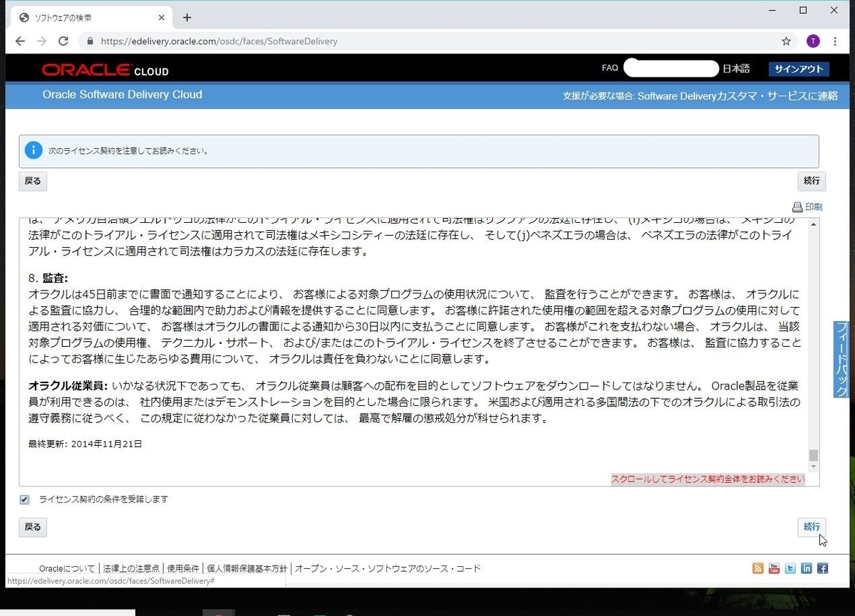
Task: Toggle the ライセンス契約の条件を受諾します checkbox
Action: click(x=25, y=499)
